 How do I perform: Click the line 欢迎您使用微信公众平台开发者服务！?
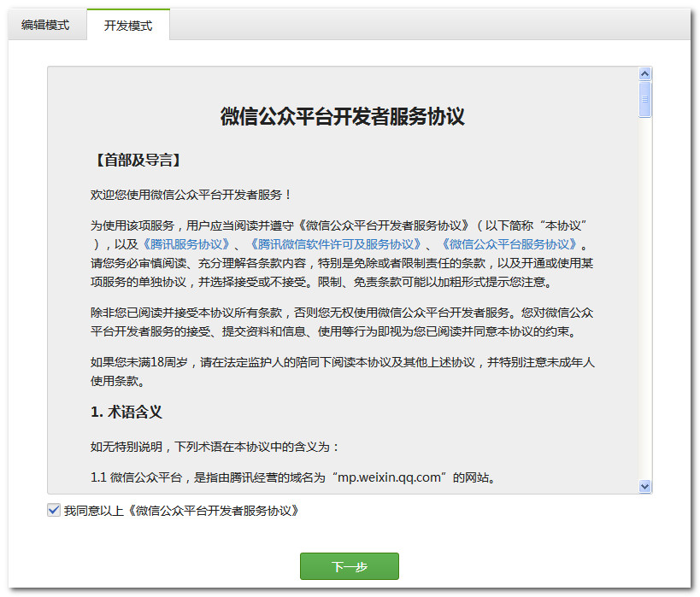tap(191, 195)
